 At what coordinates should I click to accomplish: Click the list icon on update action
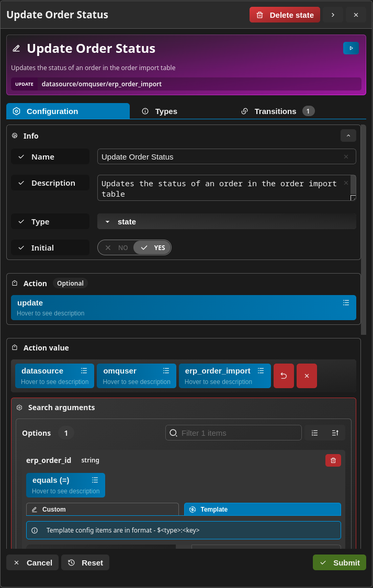point(346,302)
